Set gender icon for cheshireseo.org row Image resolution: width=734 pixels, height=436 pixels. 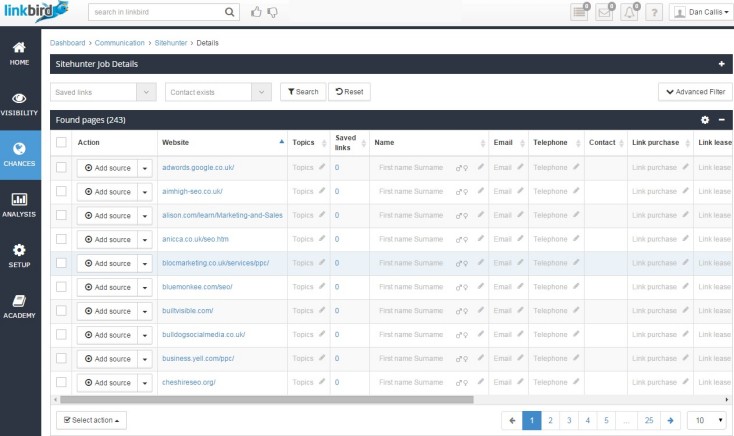pos(462,383)
